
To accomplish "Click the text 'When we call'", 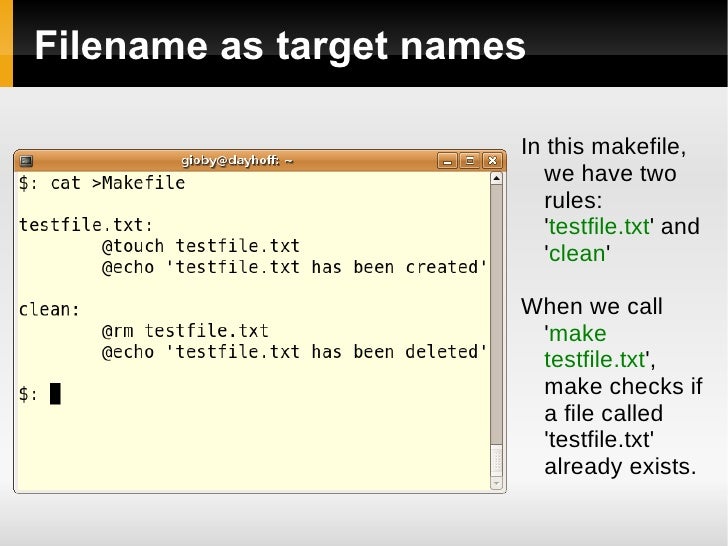I will coord(592,306).
